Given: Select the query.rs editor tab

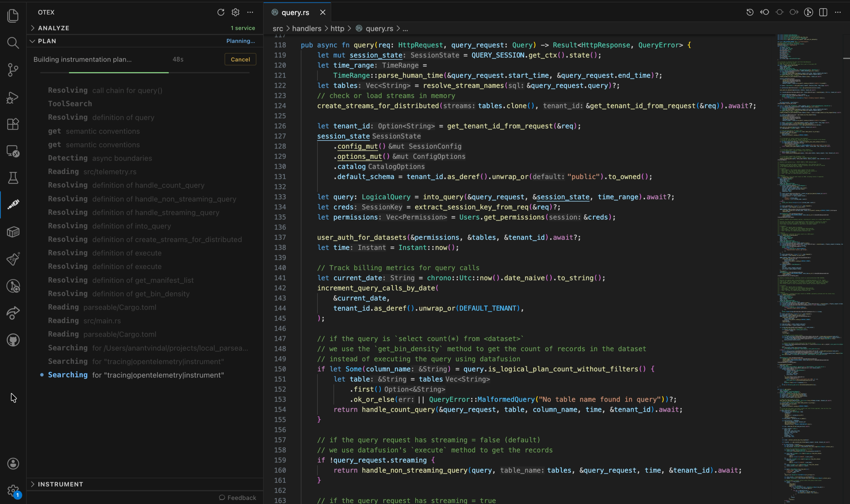Looking at the screenshot, I should [x=297, y=13].
